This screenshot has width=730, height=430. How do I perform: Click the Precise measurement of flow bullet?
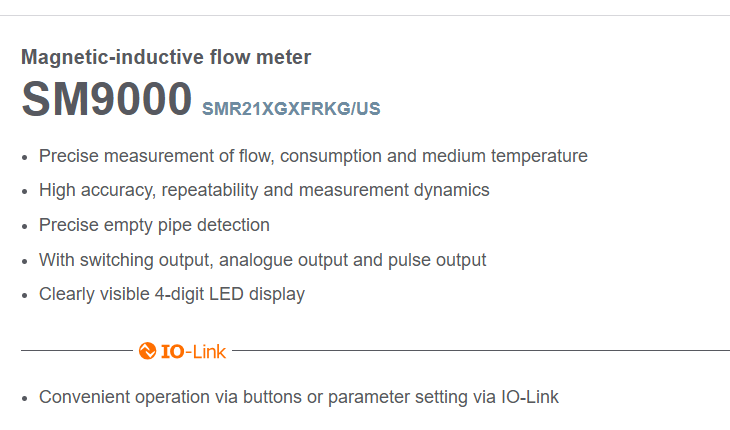[313, 156]
